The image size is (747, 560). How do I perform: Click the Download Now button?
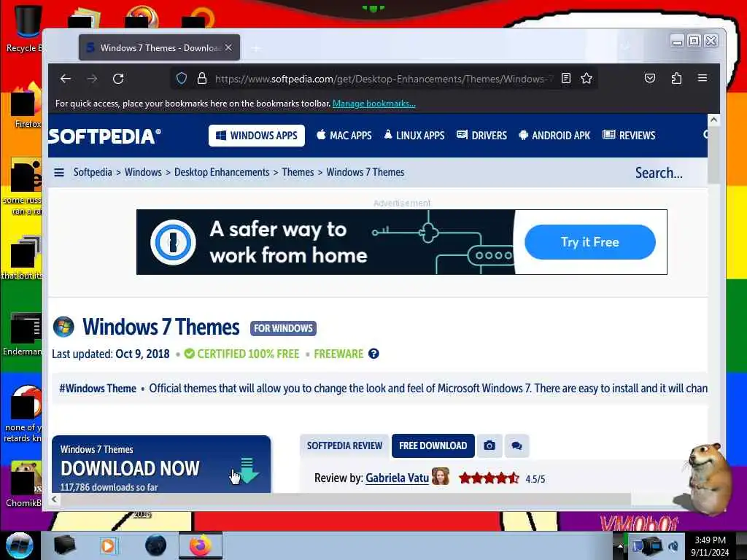[161, 464]
